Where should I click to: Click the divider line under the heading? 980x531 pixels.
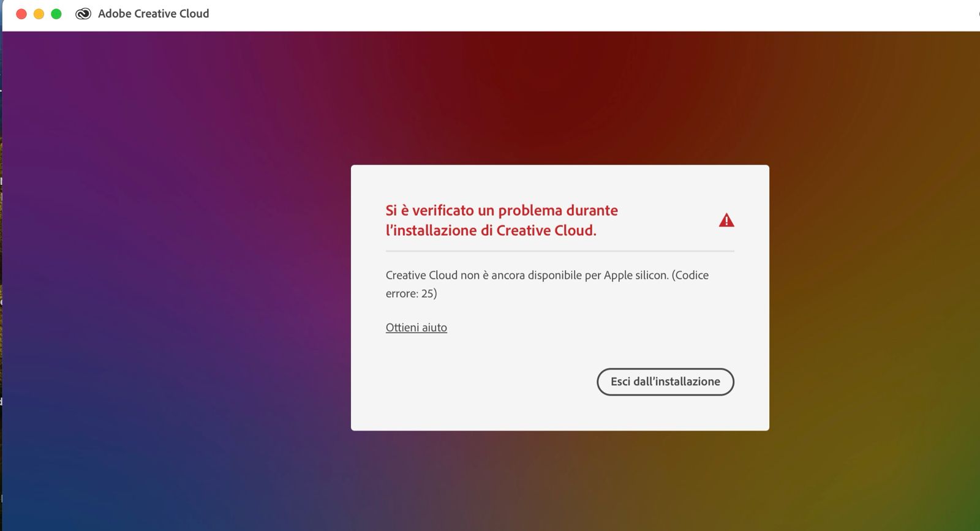click(560, 251)
